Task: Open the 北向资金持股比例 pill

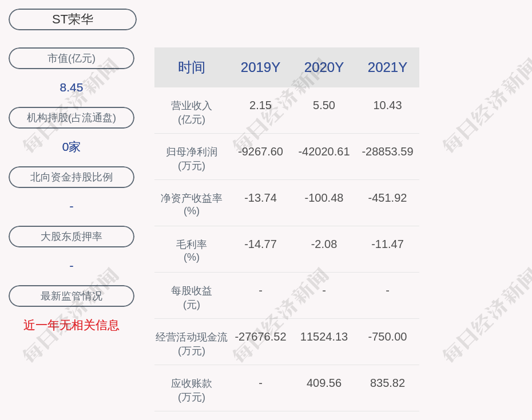Action: click(72, 177)
